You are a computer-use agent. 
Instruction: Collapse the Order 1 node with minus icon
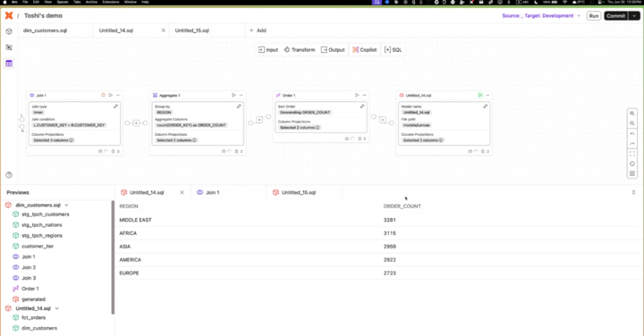pos(364,96)
